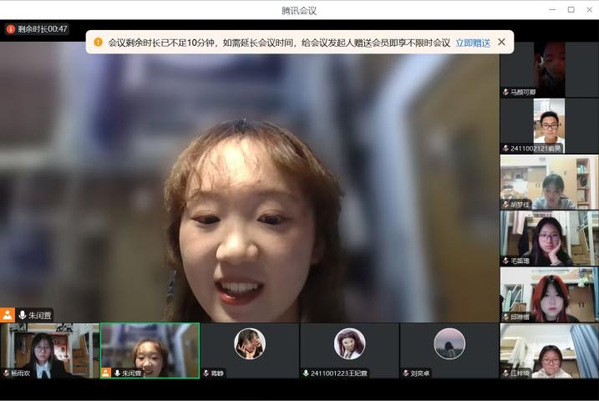Click the 2411001223 participant avatar
The width and height of the screenshot is (599, 401).
click(x=350, y=344)
